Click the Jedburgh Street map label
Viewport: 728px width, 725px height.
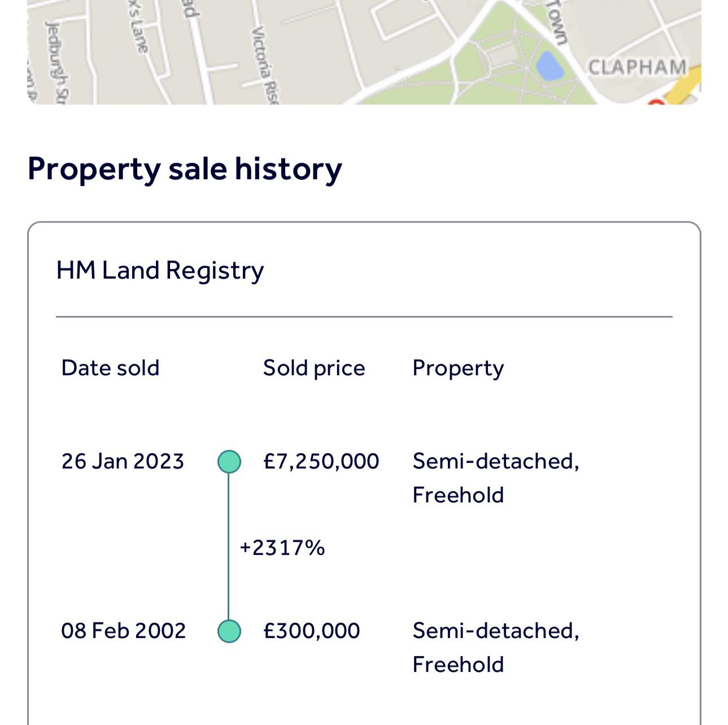[57, 61]
